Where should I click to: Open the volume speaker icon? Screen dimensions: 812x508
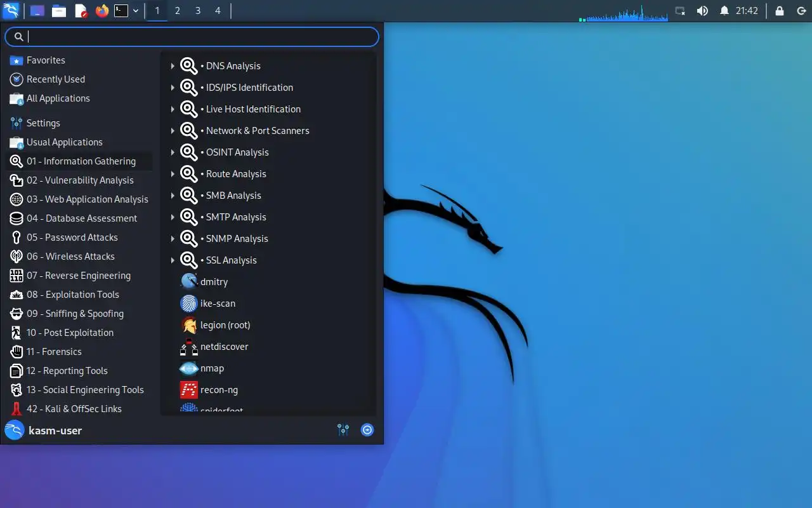click(x=702, y=11)
